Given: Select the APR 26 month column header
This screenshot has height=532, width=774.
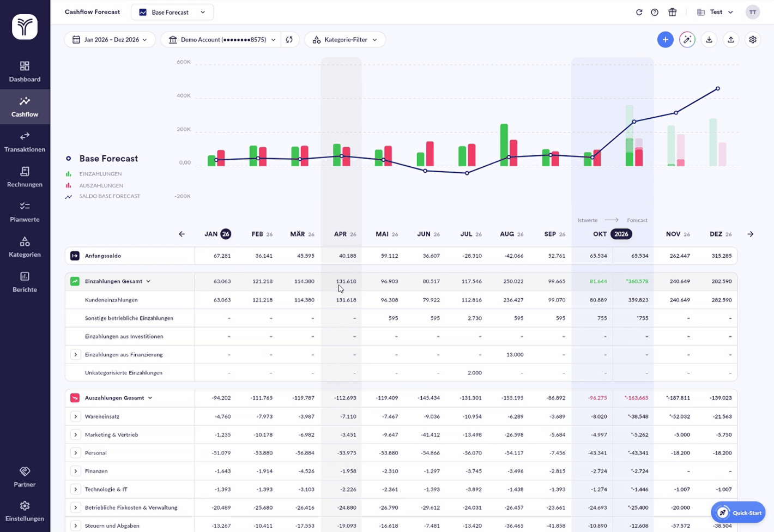Looking at the screenshot, I should (x=345, y=234).
